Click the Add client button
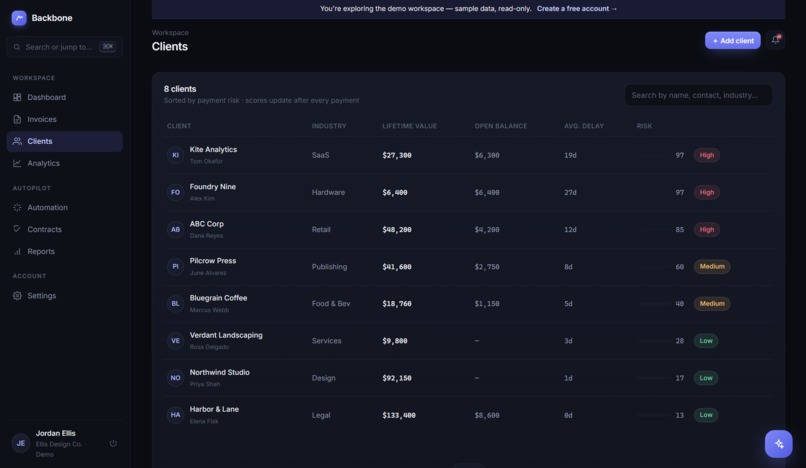This screenshot has width=806, height=468. 732,40
